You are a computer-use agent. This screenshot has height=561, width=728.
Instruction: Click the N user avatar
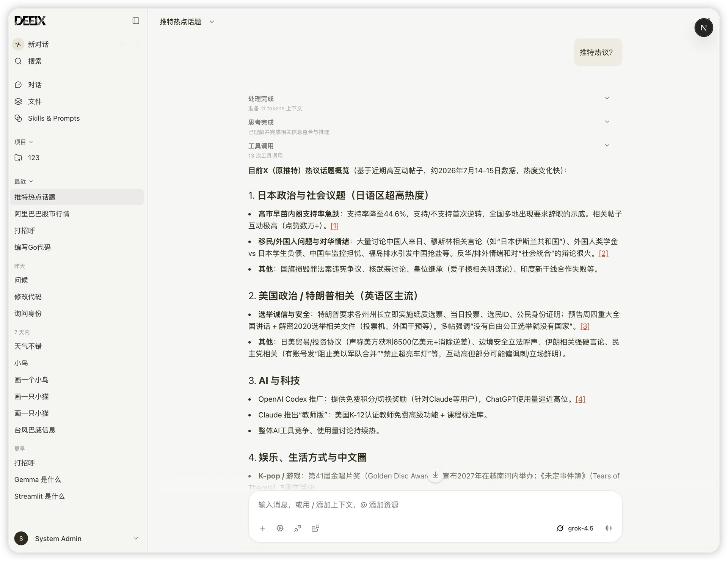tap(704, 28)
